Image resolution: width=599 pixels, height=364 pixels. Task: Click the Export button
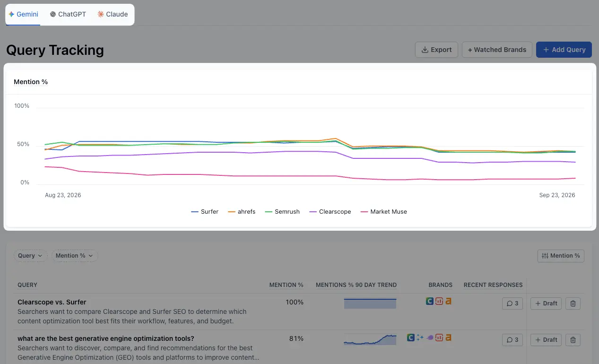pos(436,50)
